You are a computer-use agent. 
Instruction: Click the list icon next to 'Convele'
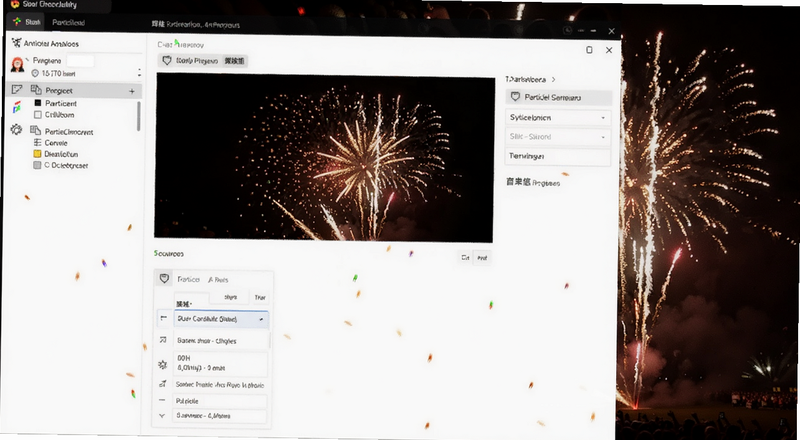point(37,143)
